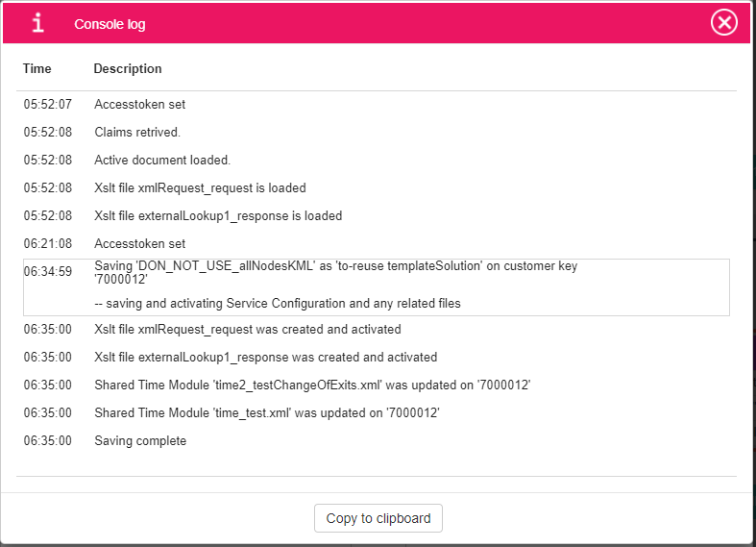The height and width of the screenshot is (547, 756).
Task: Select 'externalLookup1_response was created and activated' row
Action: (265, 357)
